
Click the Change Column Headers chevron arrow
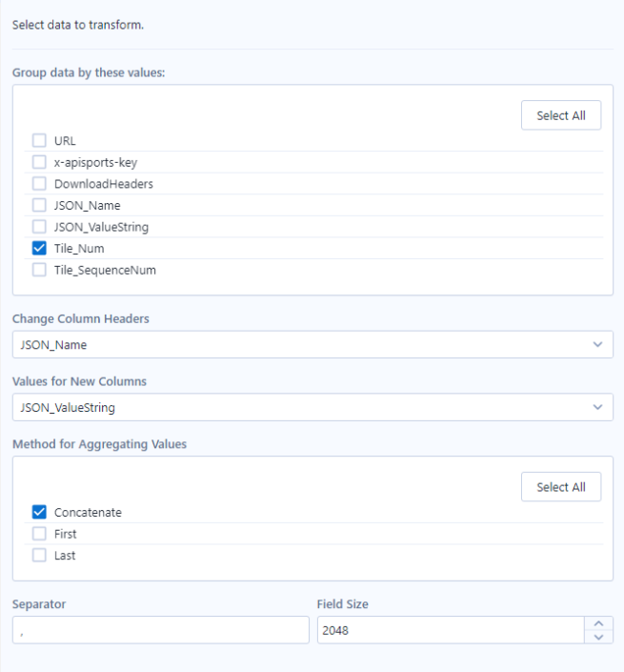tap(597, 345)
